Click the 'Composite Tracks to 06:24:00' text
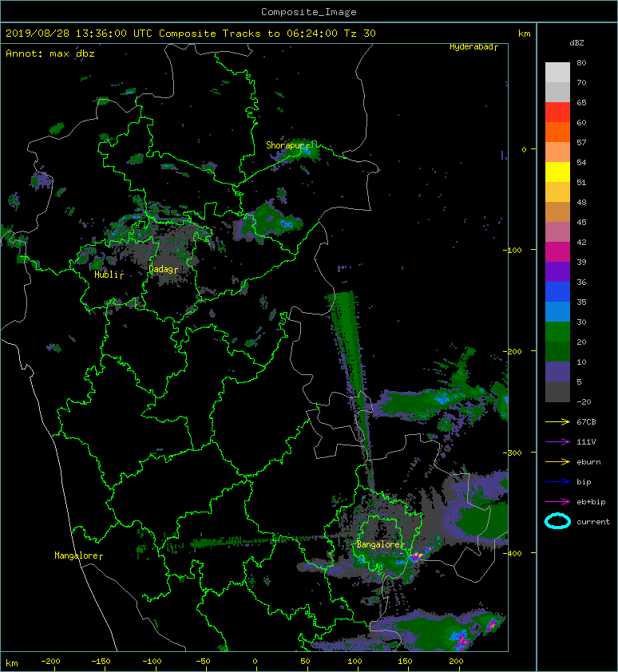Screen dimensions: 618x672 coord(248,34)
